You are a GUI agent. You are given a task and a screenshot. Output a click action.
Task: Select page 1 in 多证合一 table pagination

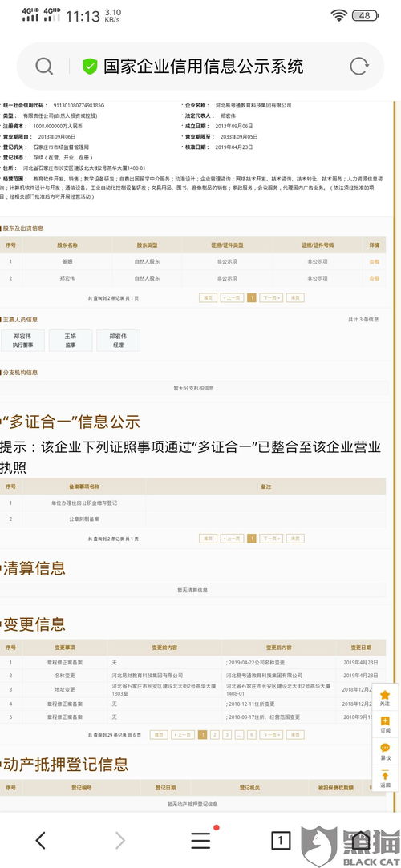pyautogui.click(x=252, y=538)
